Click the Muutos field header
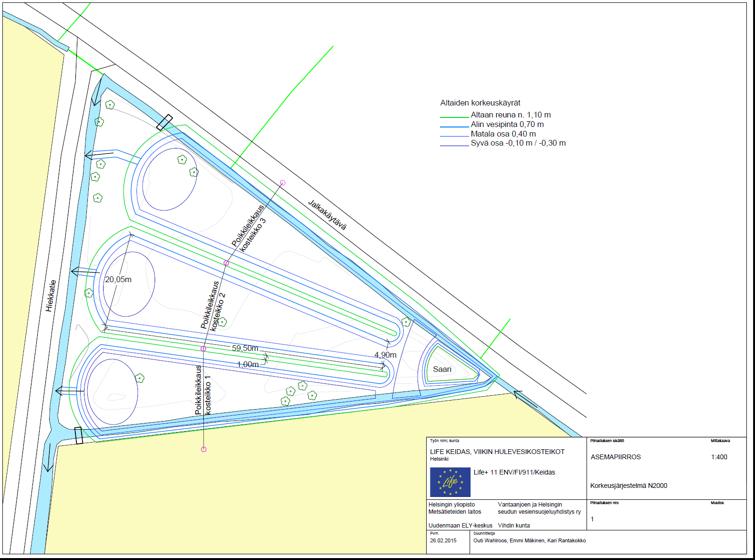755x560 pixels. click(x=717, y=503)
